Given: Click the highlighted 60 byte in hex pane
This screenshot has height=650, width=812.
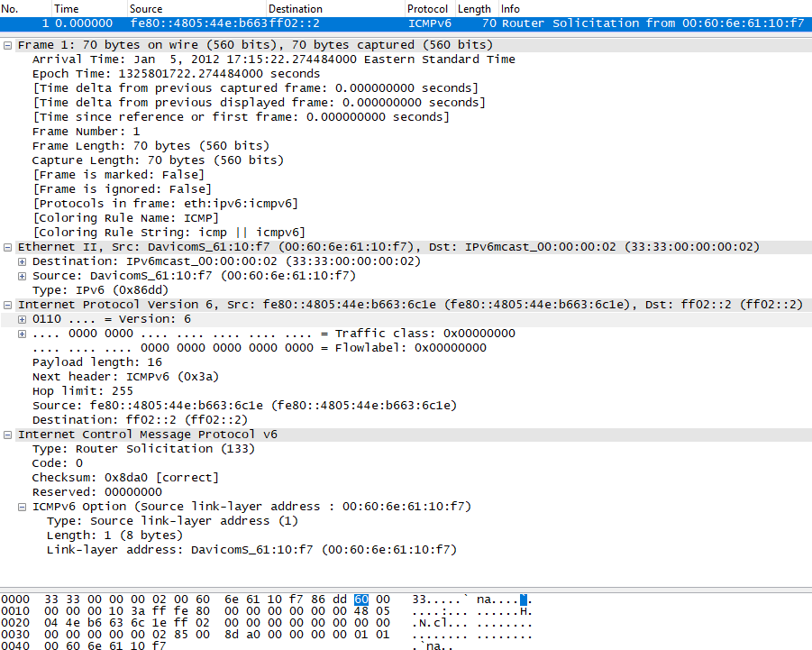Looking at the screenshot, I should click(361, 599).
